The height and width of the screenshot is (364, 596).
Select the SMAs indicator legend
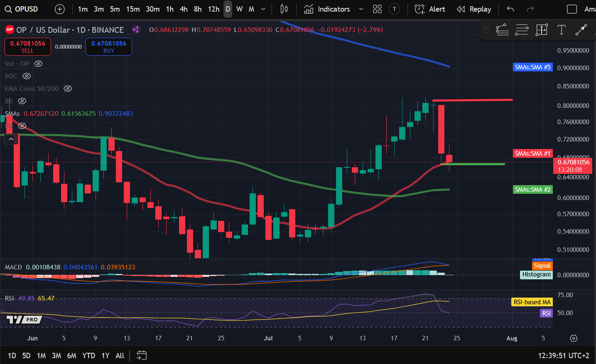(x=12, y=113)
